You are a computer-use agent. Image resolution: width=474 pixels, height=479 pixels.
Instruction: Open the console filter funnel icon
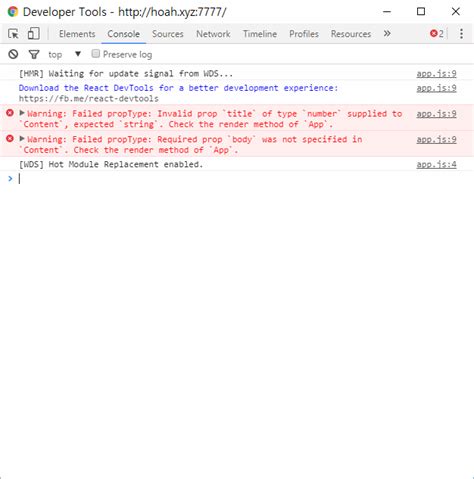[x=34, y=54]
